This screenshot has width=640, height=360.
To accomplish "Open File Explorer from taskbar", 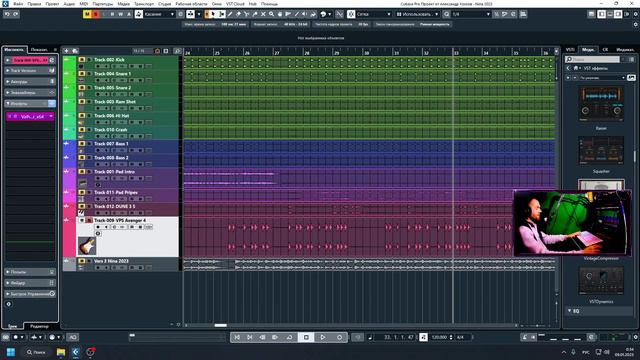I will (61, 352).
